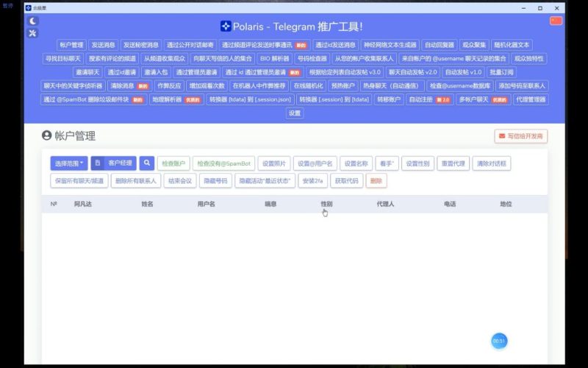Click the 重置代理 button
The image size is (588, 368).
[453, 163]
